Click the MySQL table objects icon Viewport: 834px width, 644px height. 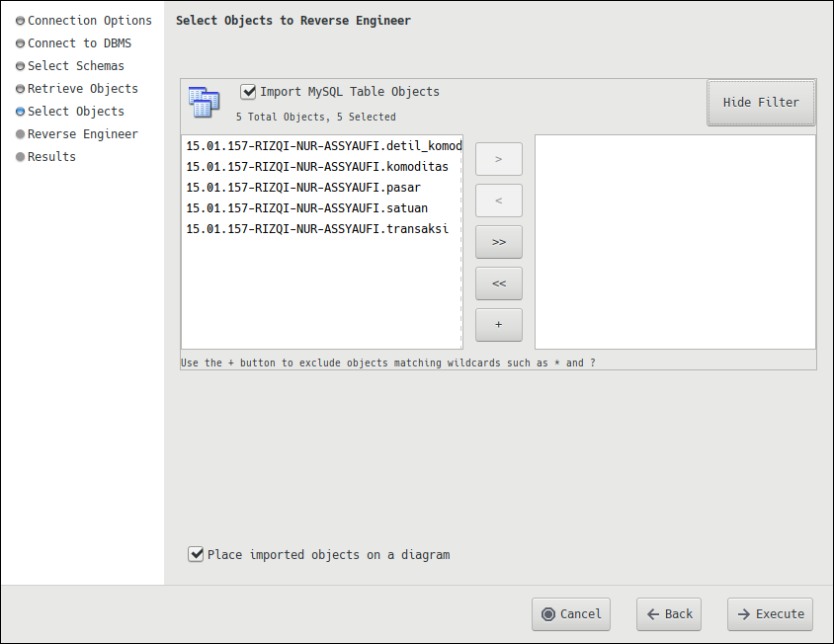pos(204,103)
